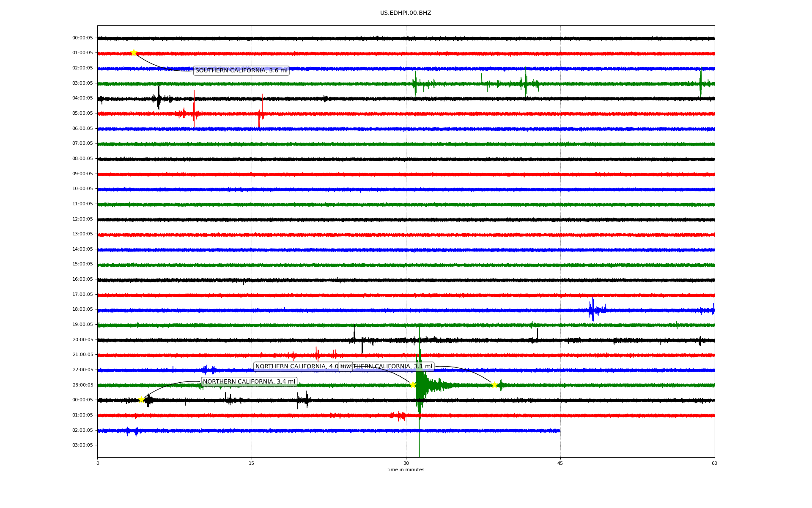
Task: Click the star marker for the 4.0 mw event
Action: tap(413, 385)
